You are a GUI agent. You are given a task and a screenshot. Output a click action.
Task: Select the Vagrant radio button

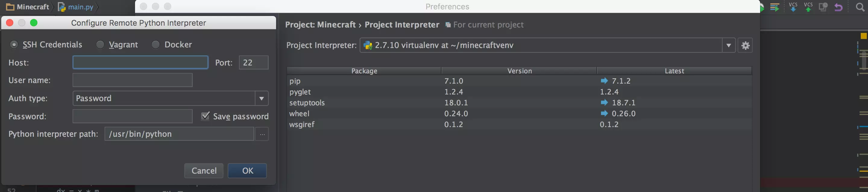(x=100, y=45)
